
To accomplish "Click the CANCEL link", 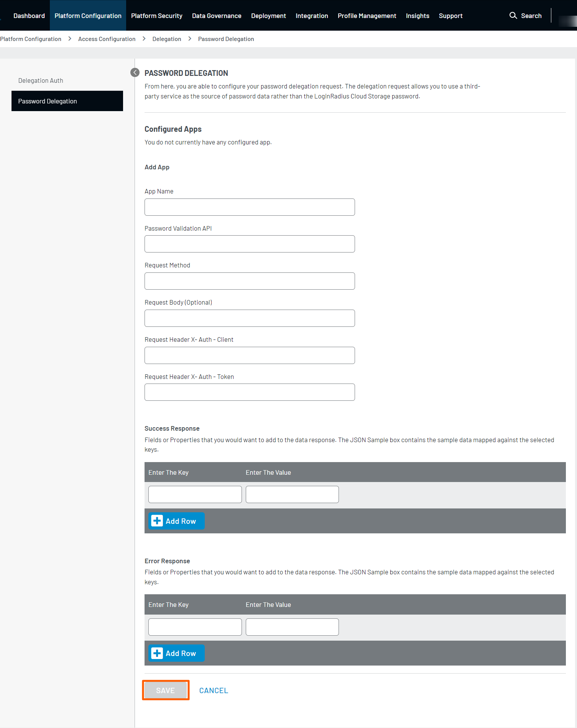I will (214, 690).
